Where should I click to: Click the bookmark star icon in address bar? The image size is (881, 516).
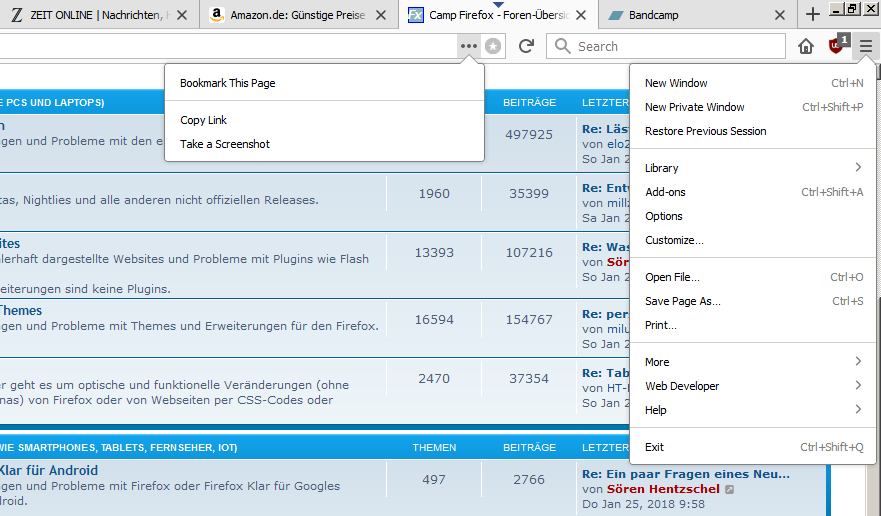point(493,46)
